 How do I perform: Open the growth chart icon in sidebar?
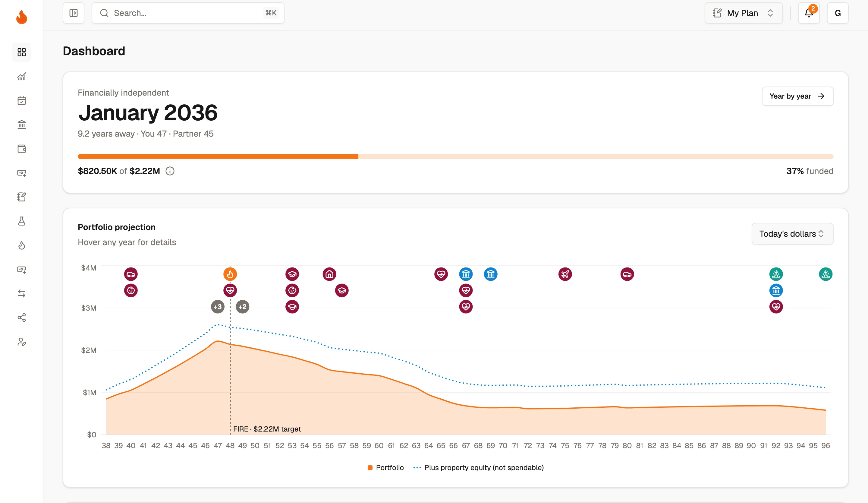22,76
